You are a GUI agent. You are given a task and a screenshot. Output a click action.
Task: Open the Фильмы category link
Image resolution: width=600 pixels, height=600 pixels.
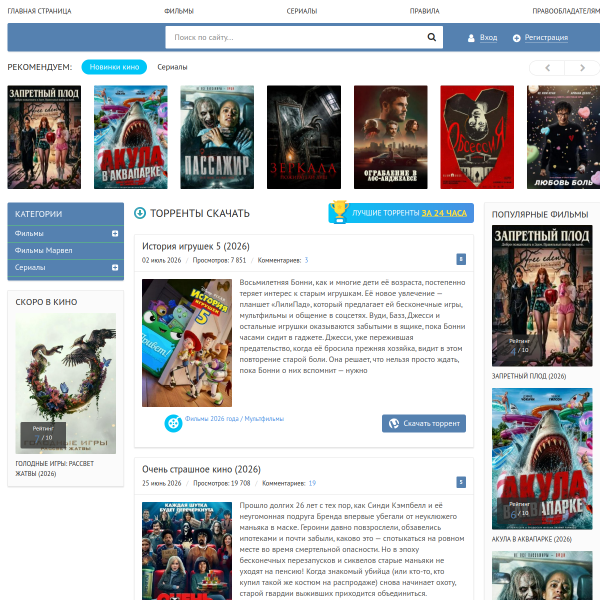pos(29,233)
